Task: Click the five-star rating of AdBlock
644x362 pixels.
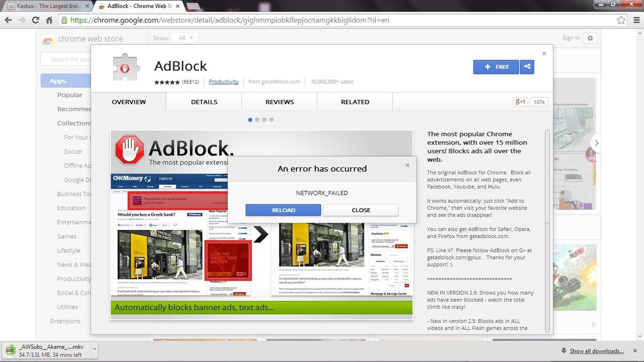Action: pos(167,82)
